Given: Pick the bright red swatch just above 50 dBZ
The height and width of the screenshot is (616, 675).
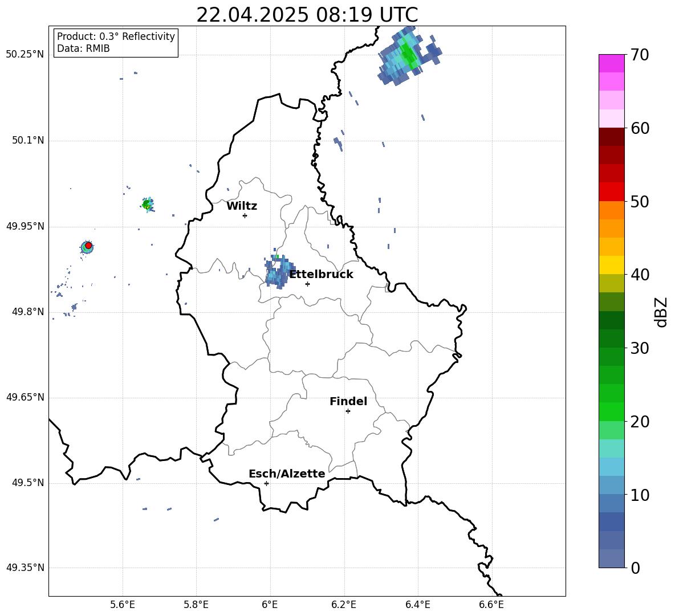Looking at the screenshot, I should (x=612, y=192).
